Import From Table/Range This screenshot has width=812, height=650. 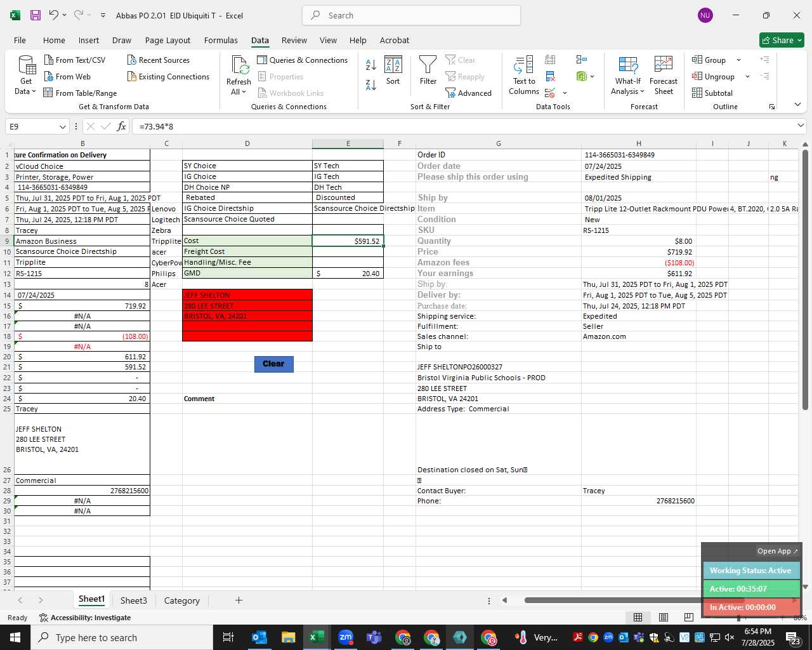tap(80, 93)
